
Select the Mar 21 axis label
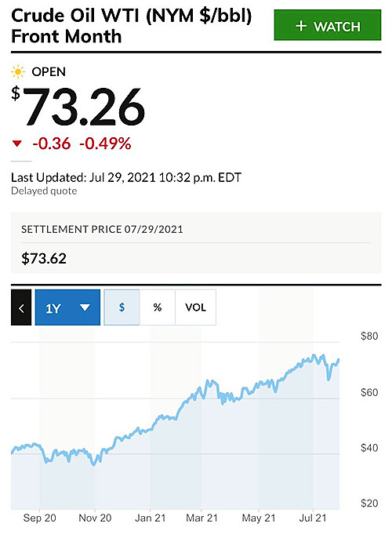(201, 518)
